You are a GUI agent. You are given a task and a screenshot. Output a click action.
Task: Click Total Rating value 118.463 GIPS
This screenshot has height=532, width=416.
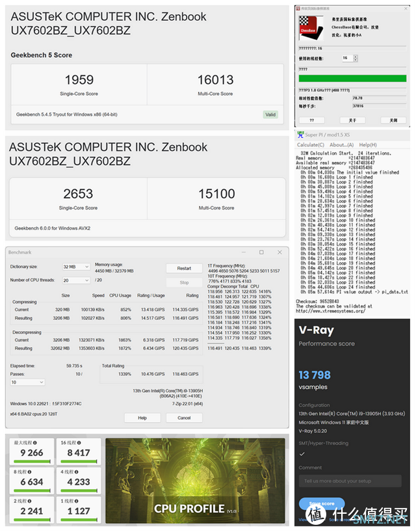tap(185, 374)
